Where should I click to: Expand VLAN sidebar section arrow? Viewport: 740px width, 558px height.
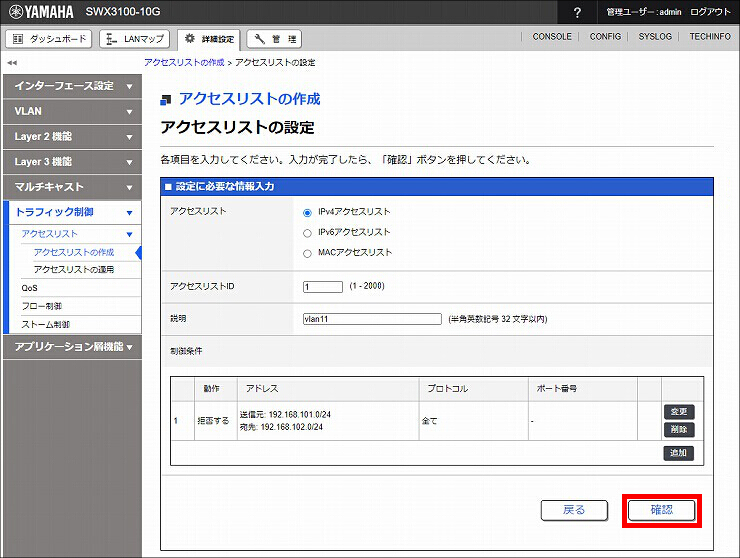coord(129,112)
